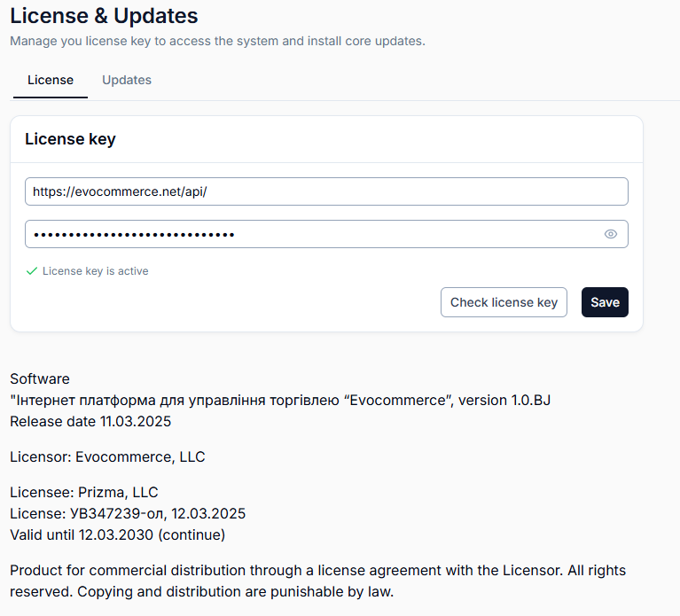The width and height of the screenshot is (680, 616).
Task: Click the 'Manage you license key' subtitle
Action: click(x=218, y=41)
